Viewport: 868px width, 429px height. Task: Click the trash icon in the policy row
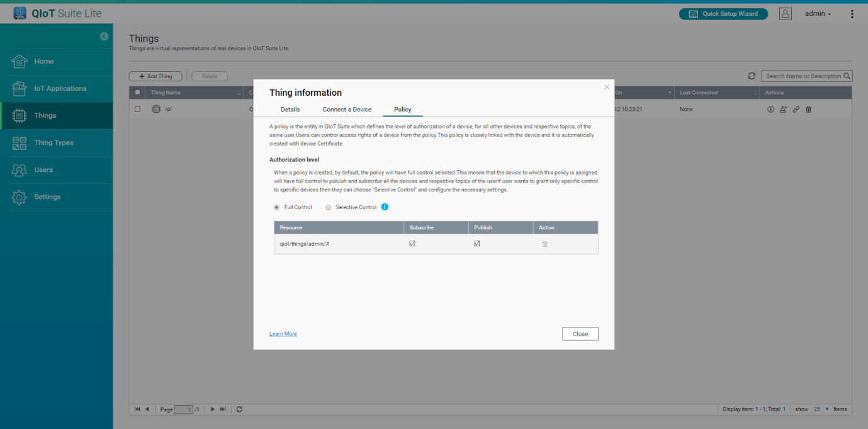coord(545,244)
